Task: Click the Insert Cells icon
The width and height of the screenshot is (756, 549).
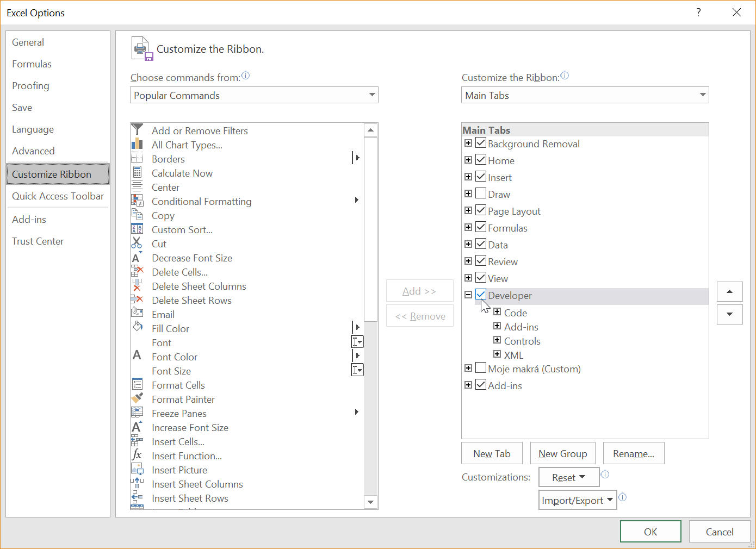Action: (x=137, y=441)
